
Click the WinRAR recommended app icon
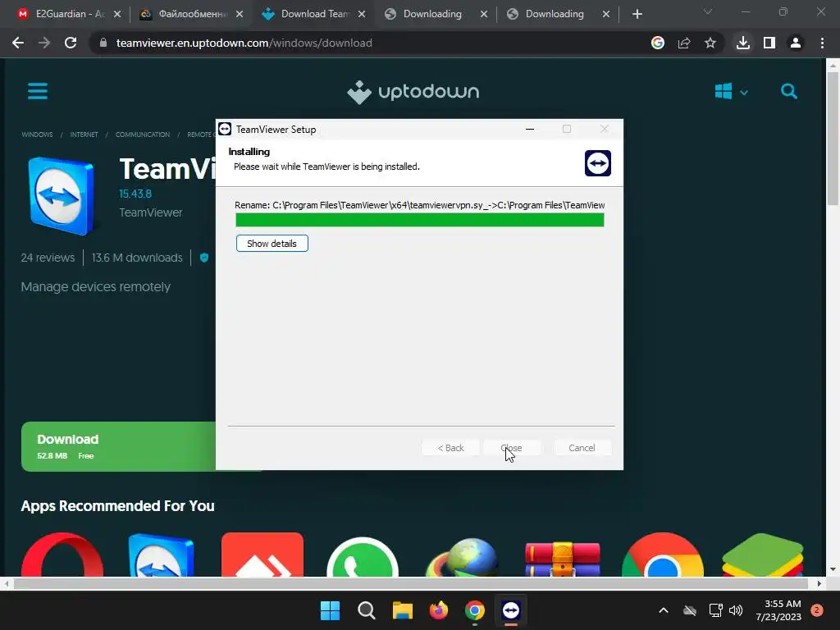coord(563,559)
